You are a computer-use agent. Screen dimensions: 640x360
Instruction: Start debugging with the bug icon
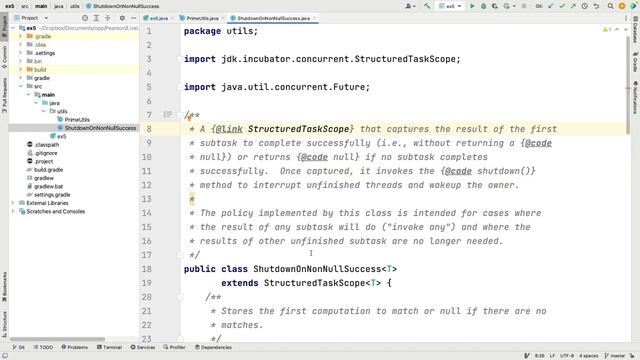pos(484,6)
